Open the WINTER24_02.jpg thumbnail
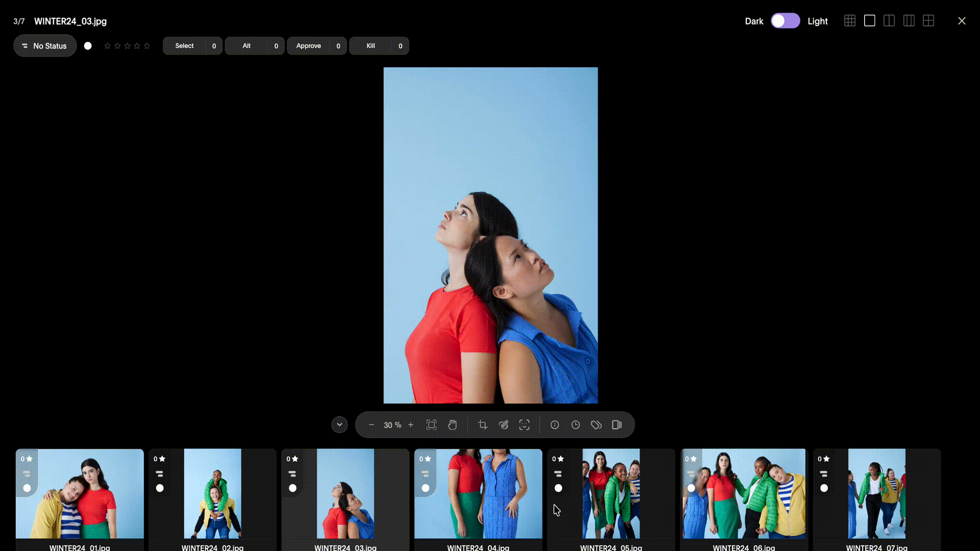980x551 pixels. (x=212, y=494)
